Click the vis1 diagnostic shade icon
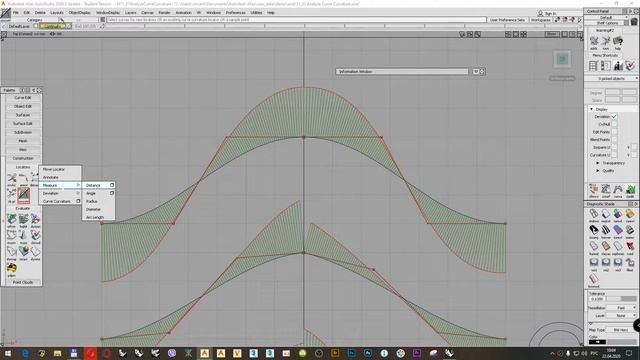Viewport: 640px width, 360px height. point(594,262)
